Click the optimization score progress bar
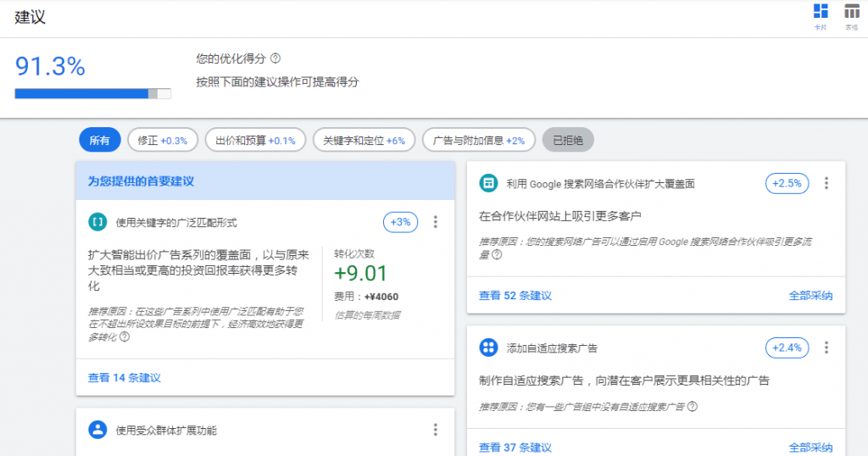Image resolution: width=868 pixels, height=456 pixels. tap(93, 93)
